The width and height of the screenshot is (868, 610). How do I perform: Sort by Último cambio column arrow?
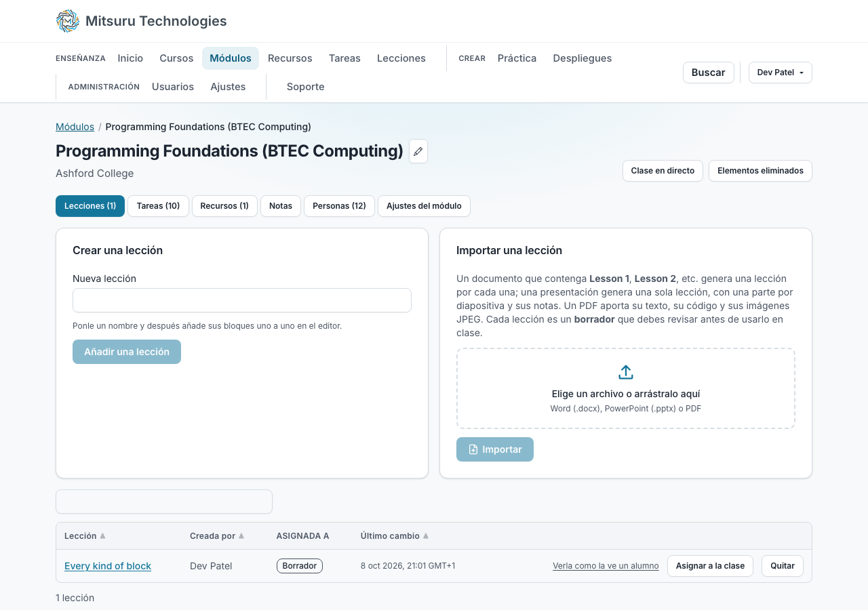point(426,536)
